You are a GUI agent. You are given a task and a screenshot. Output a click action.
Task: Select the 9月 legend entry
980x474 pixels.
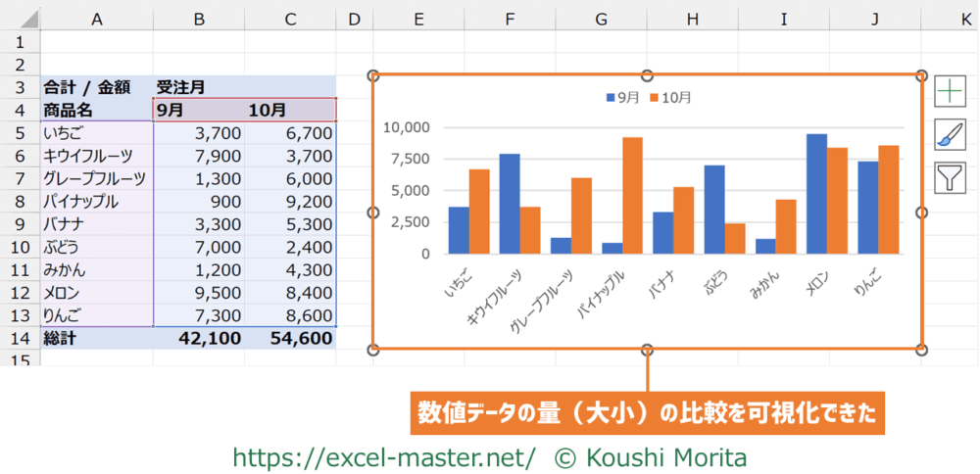623,98
